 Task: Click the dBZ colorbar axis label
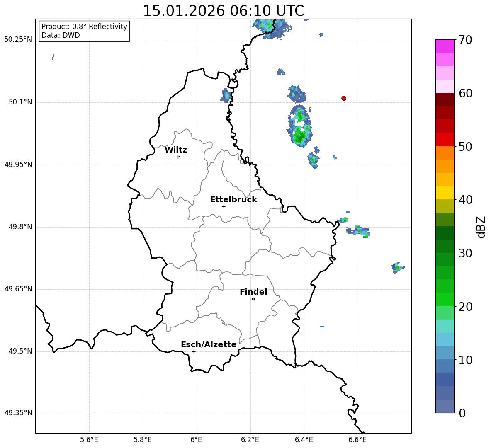(481, 227)
